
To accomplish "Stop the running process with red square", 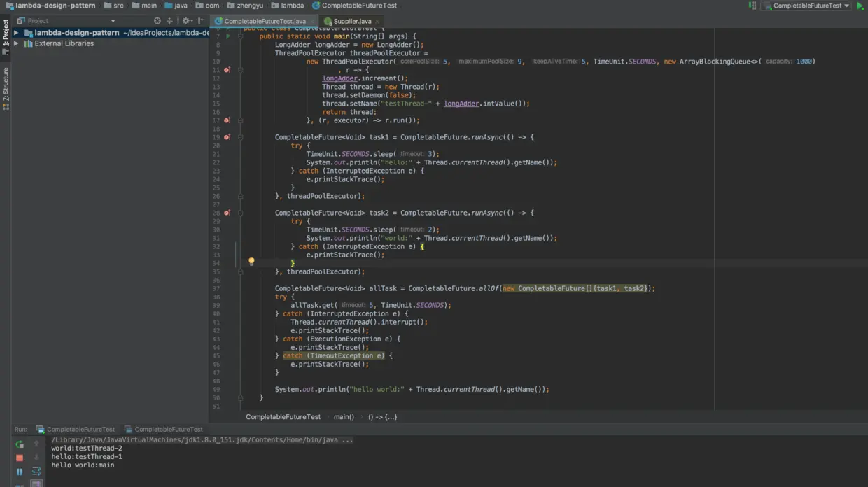I will click(x=20, y=458).
